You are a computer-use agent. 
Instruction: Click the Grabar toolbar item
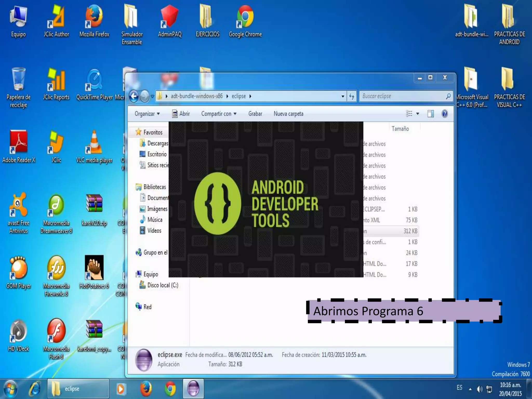255,114
